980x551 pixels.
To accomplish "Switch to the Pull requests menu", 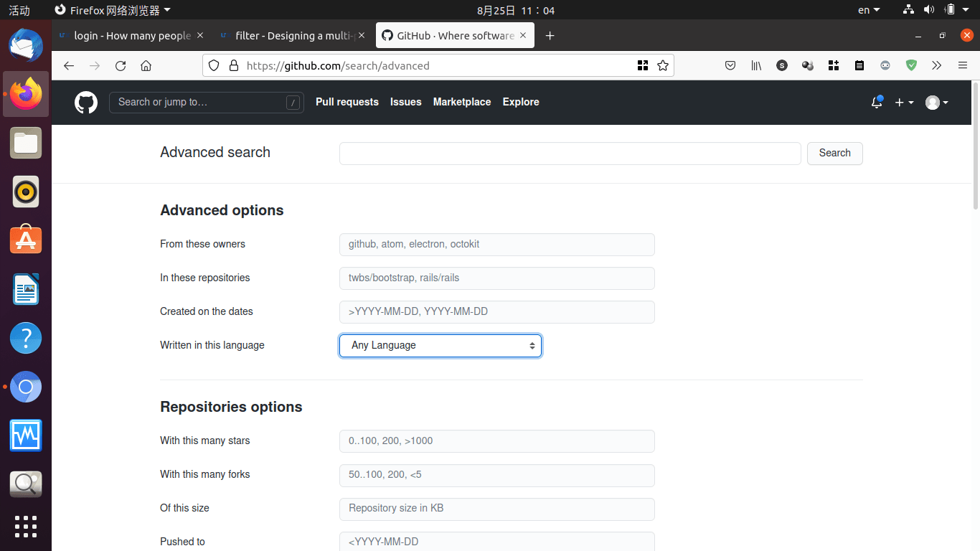I will (347, 102).
